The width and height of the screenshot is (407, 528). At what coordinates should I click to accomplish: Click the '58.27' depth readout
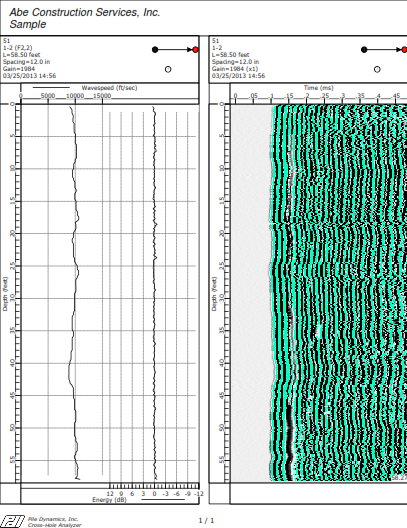399,477
